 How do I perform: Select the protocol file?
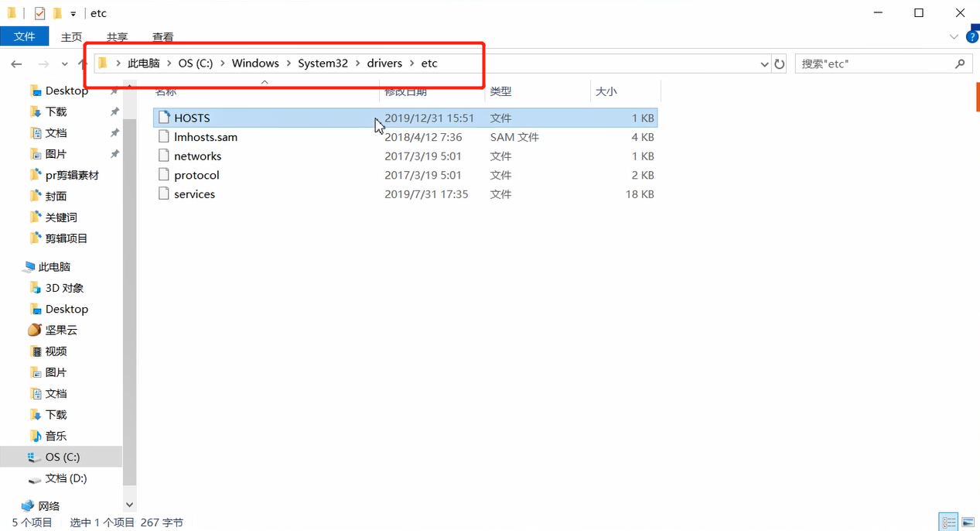tap(405, 175)
